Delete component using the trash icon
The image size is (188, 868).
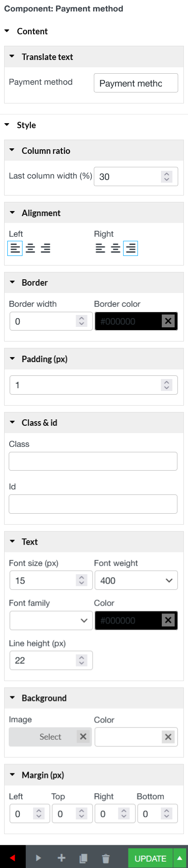(105, 858)
